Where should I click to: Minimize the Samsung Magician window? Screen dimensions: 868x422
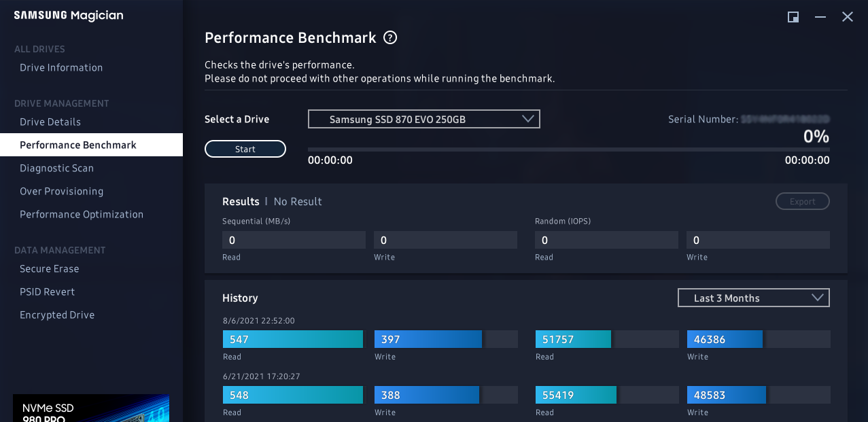pyautogui.click(x=820, y=17)
